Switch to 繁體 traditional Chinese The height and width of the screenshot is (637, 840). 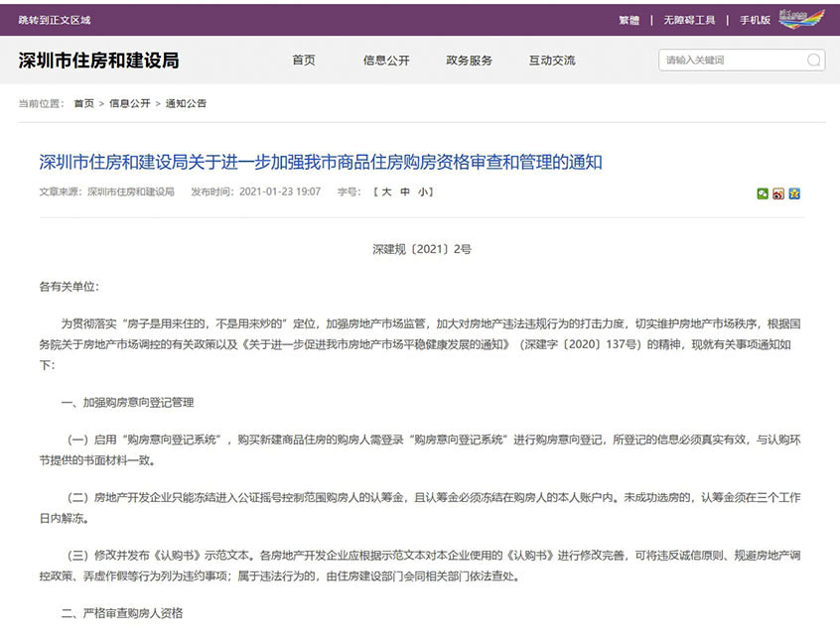coord(629,20)
